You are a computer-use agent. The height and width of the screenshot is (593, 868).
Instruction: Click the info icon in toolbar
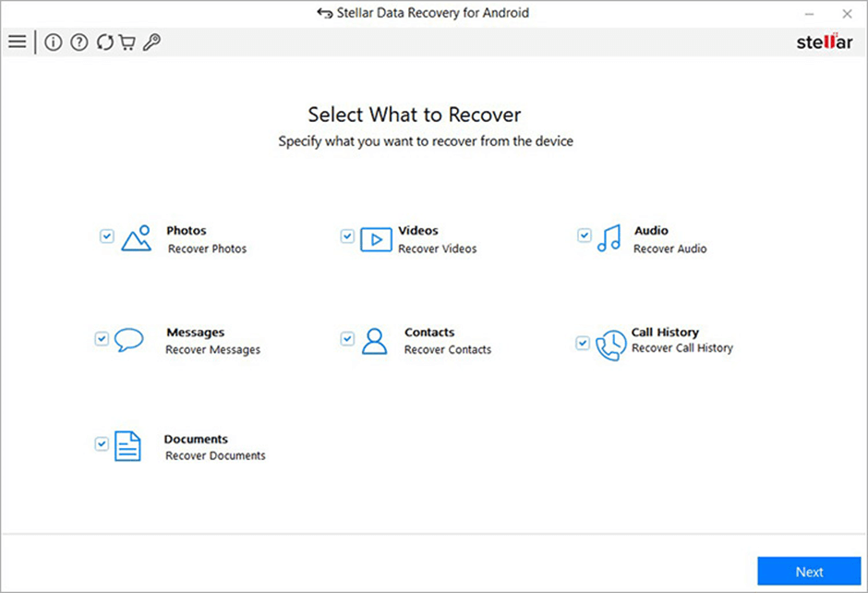[54, 42]
